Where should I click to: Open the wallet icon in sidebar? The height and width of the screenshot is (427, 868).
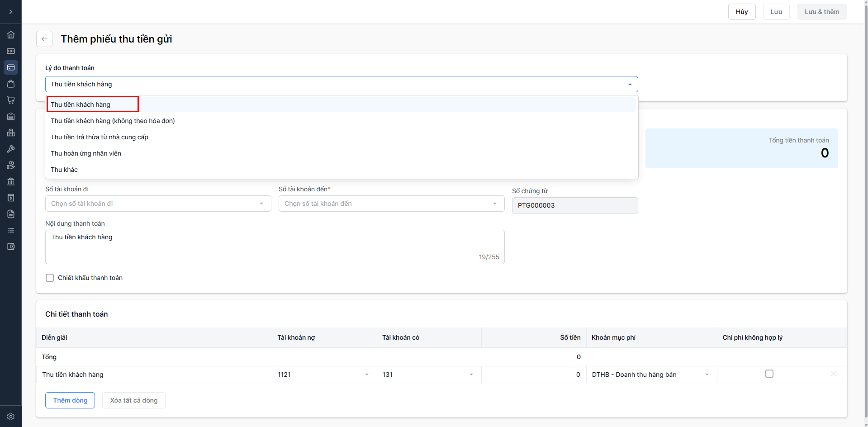click(x=11, y=247)
